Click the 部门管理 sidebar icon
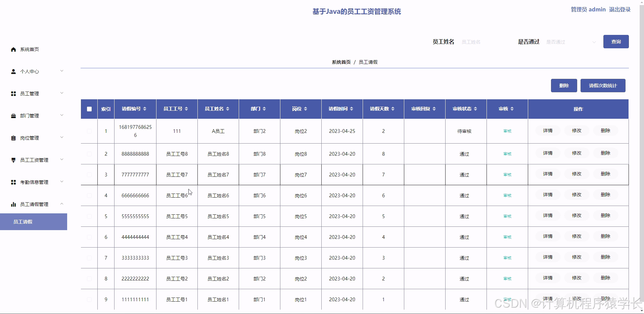The image size is (644, 314). coord(13,115)
